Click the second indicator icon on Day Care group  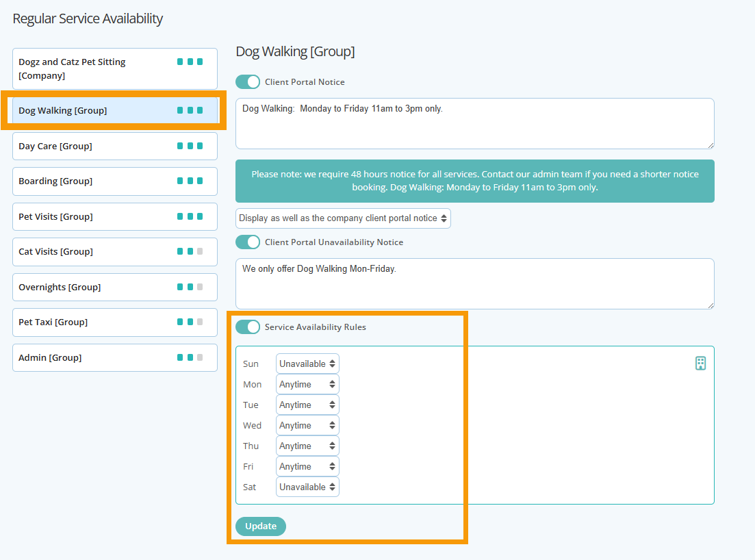click(x=190, y=145)
